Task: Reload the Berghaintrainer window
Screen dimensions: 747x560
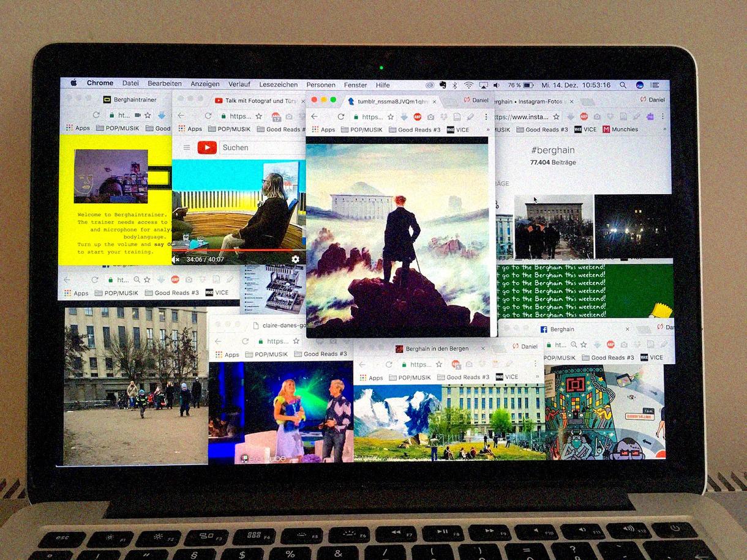Action: [x=96, y=114]
